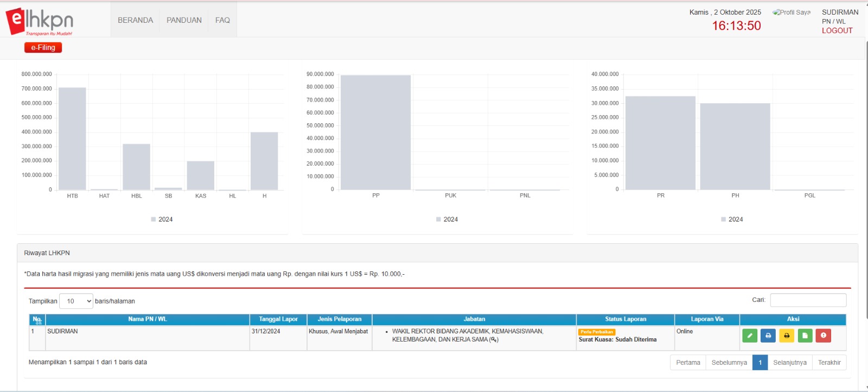Select the tall HTB bar in the chart
Screen dimensions: 868x392
click(x=72, y=138)
